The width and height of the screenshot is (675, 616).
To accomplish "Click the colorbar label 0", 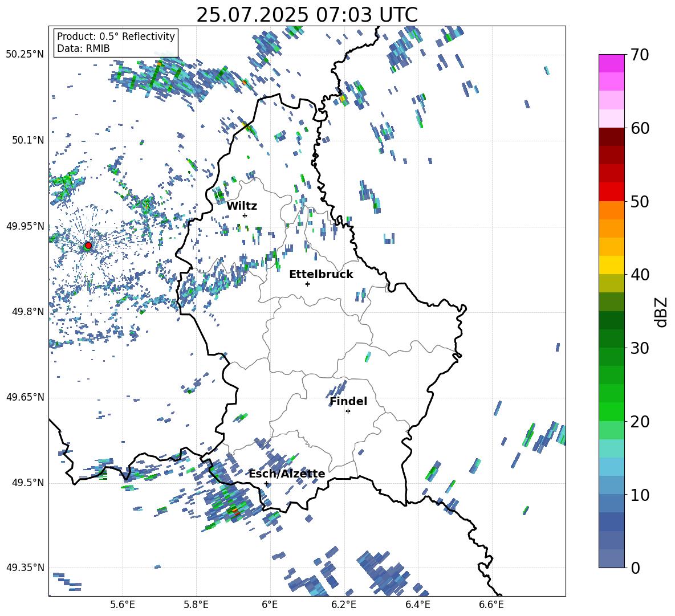I will 636,568.
